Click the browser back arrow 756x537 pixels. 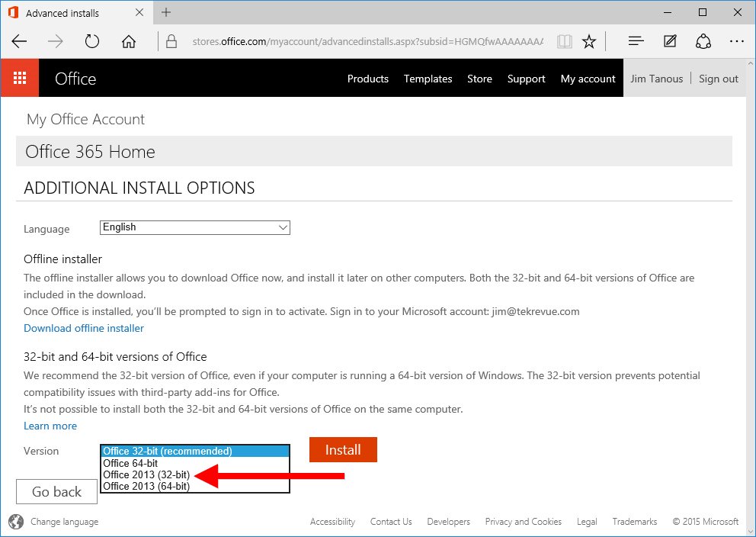point(19,41)
